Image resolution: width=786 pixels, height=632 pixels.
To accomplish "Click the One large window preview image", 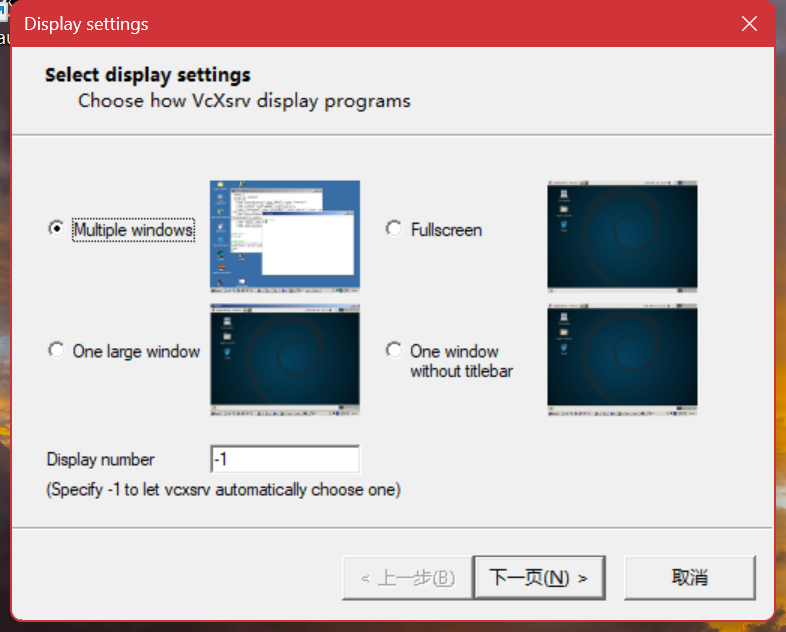I will pos(285,360).
